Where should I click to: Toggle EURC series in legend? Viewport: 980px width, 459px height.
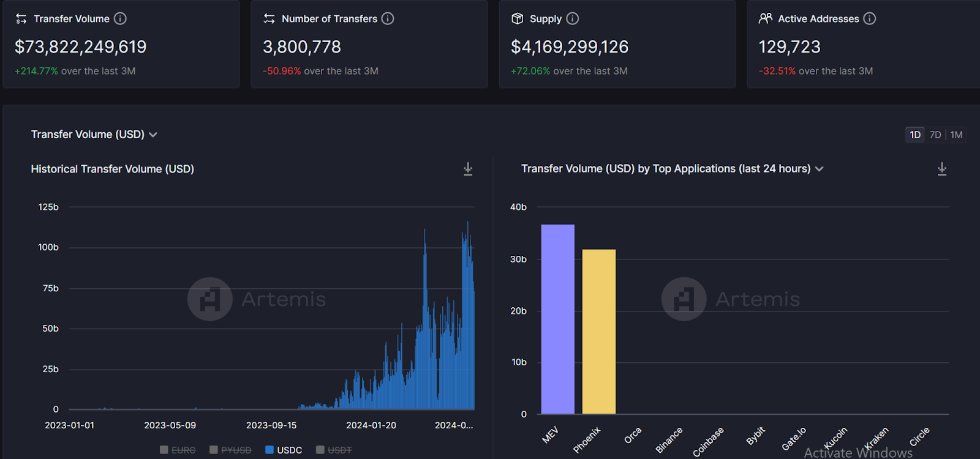(178, 450)
